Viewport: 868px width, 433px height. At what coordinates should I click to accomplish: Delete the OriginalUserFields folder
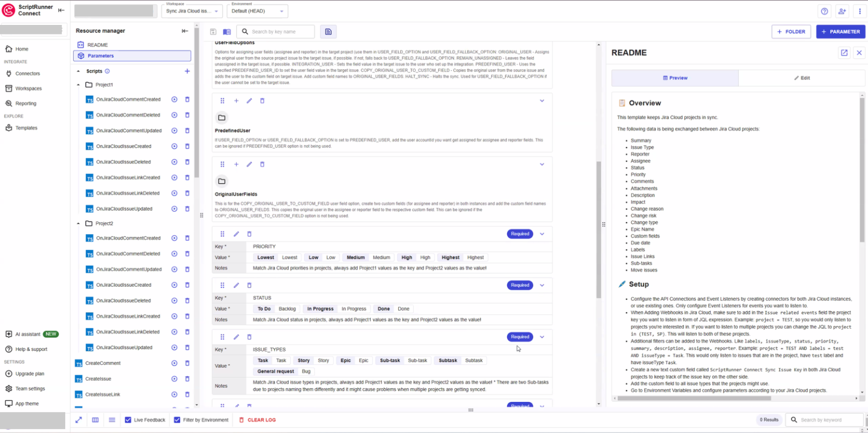coord(262,164)
